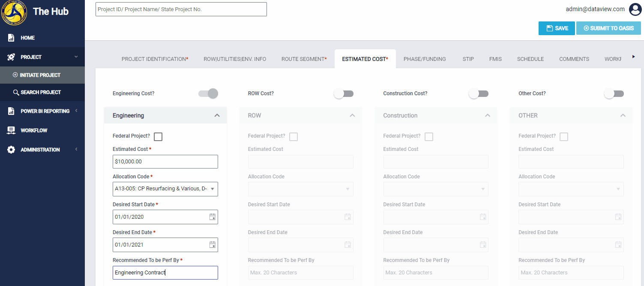Open ROW Desired End Date calendar icon
644x286 pixels.
coord(347,245)
